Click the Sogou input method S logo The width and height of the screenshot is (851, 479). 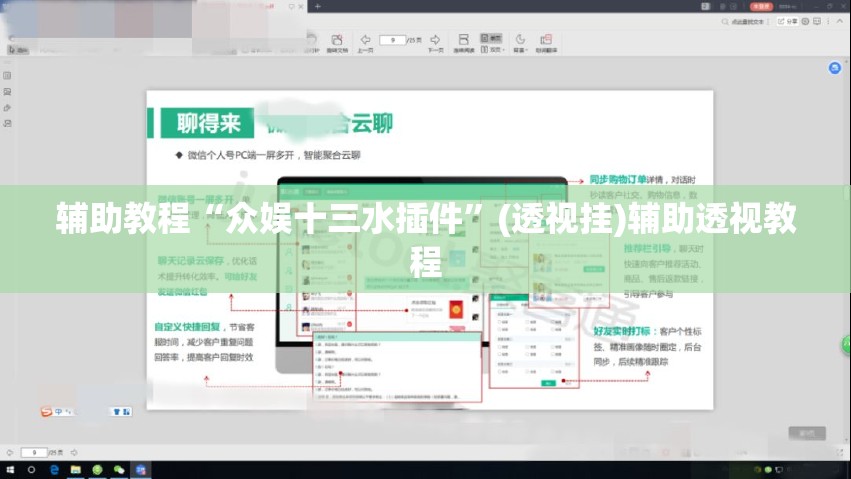tap(47, 412)
